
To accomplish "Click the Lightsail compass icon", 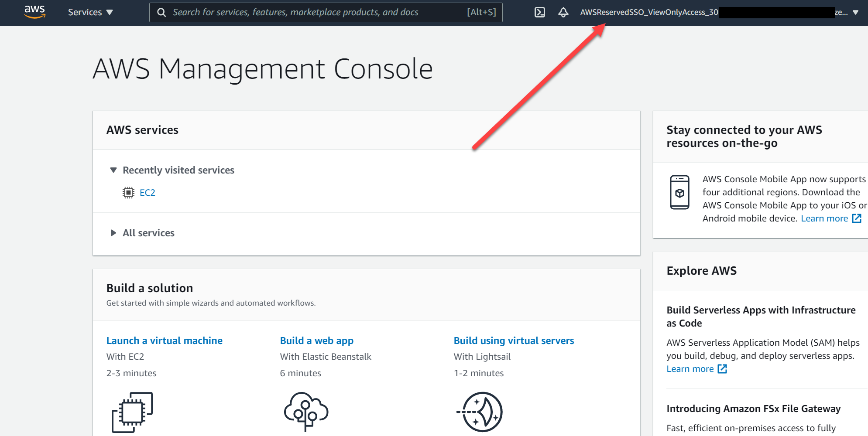I will tap(480, 412).
